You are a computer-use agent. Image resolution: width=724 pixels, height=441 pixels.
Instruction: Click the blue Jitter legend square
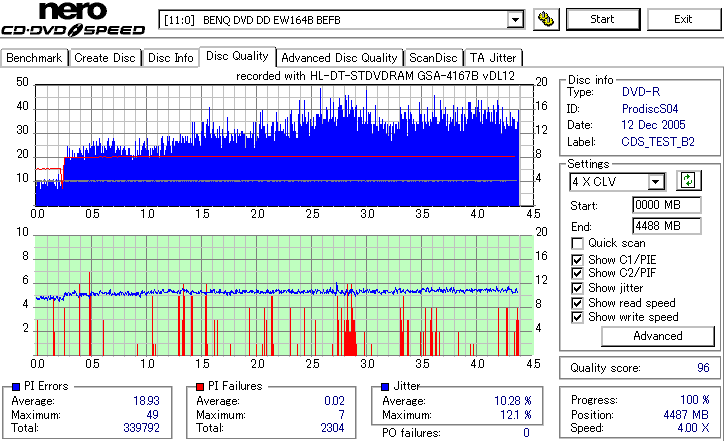[x=385, y=387]
